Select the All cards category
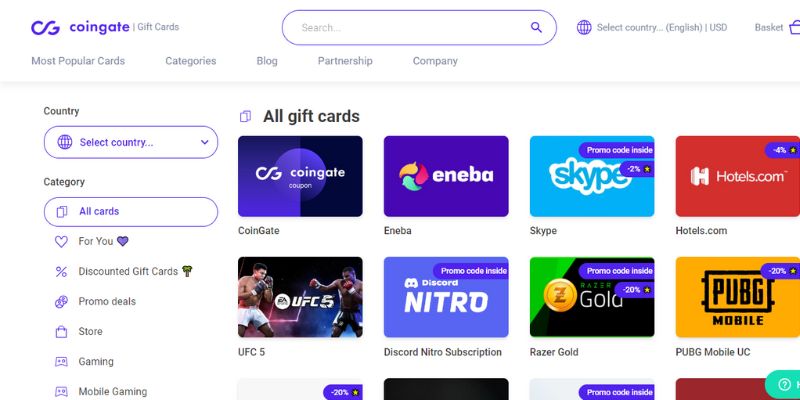800x400 pixels. [x=131, y=212]
